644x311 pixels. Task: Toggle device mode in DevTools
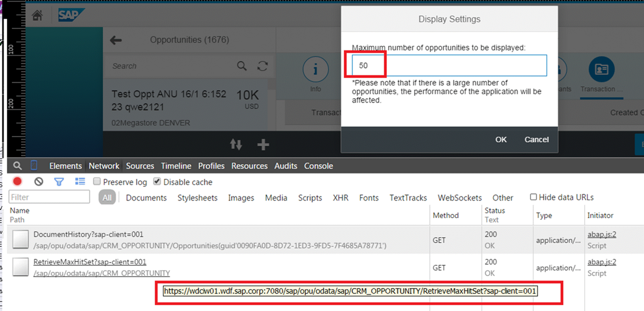pos(34,165)
